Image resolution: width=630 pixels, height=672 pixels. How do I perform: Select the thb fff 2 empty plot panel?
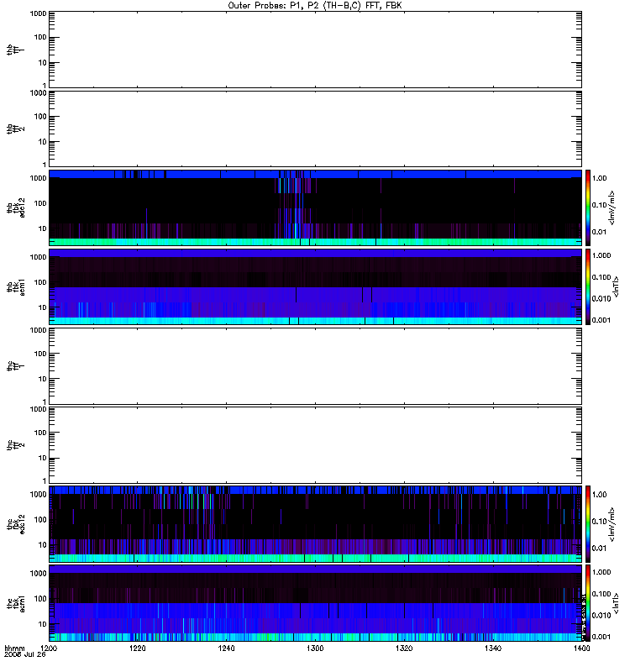(315, 129)
